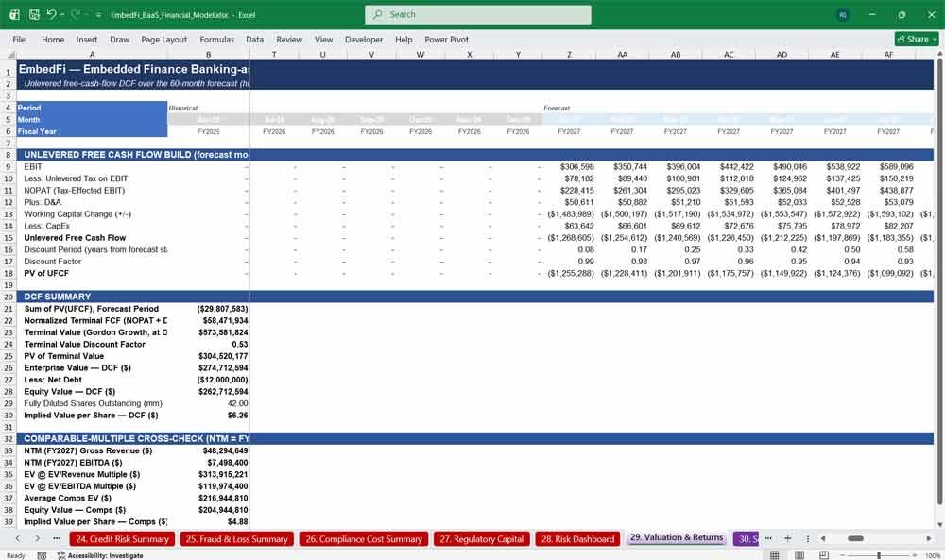945x560 pixels.
Task: Click the vertical scrollbar thumb
Action: coord(939,283)
